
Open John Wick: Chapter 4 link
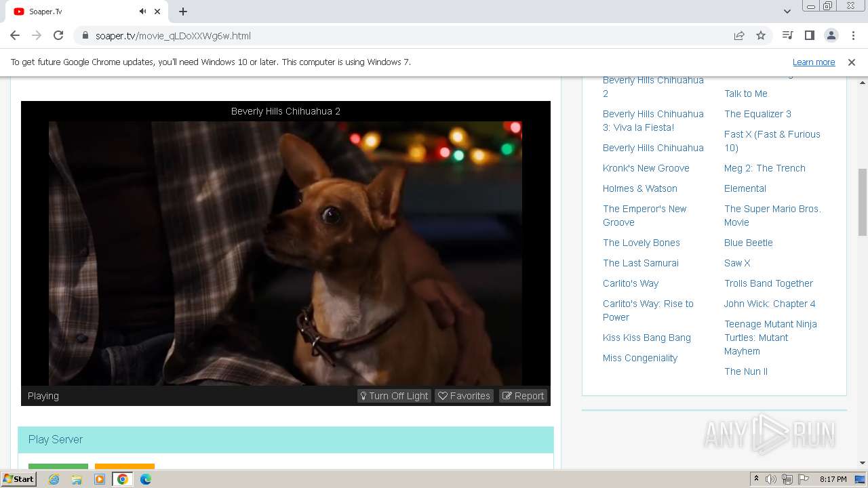[x=770, y=304]
